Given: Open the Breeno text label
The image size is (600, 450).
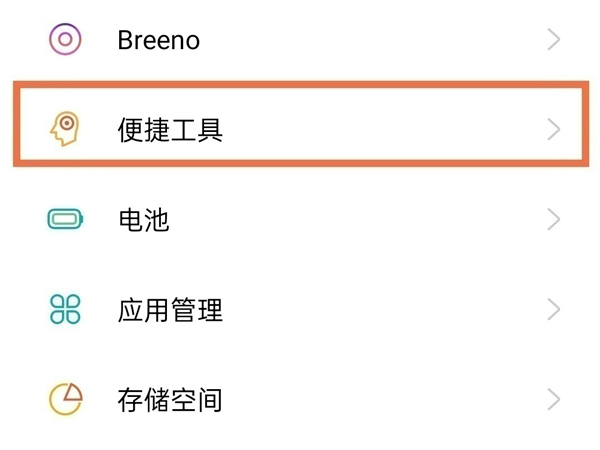Looking at the screenshot, I should pos(158,41).
